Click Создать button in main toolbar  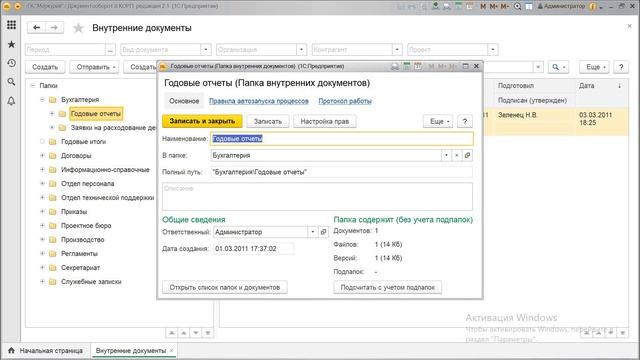(x=45, y=67)
